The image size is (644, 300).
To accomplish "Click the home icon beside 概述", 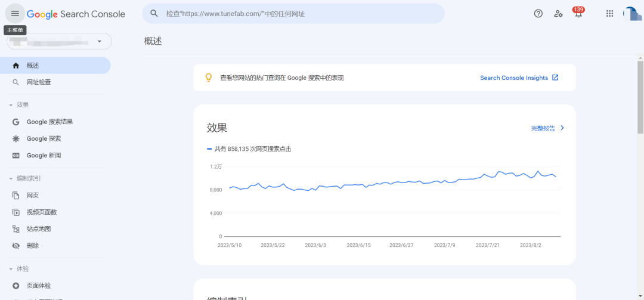I will tap(16, 66).
